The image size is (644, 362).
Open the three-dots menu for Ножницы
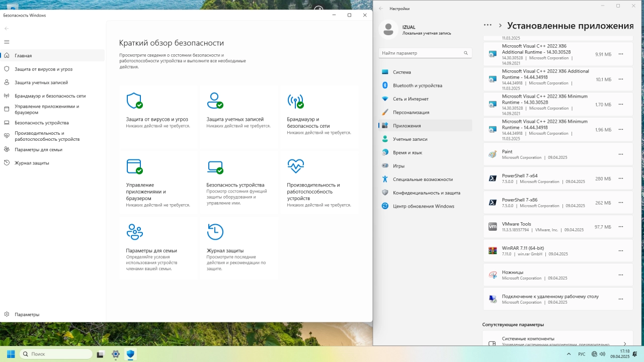(x=621, y=275)
